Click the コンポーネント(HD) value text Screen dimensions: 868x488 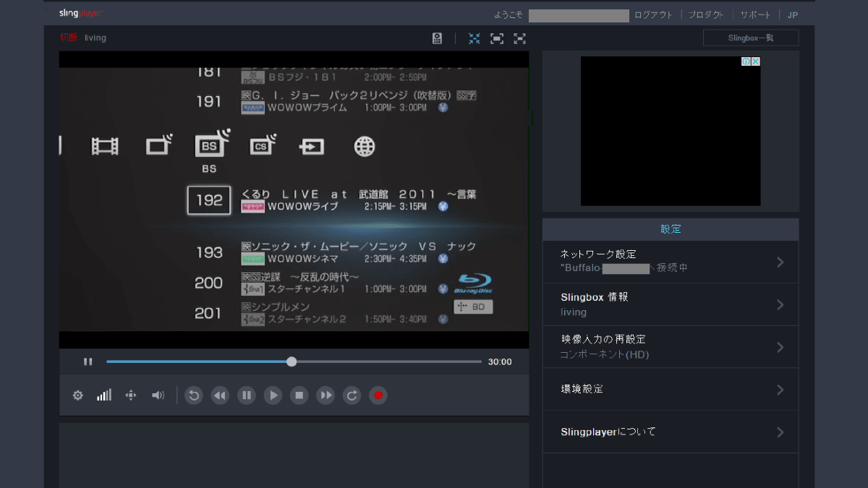point(605,355)
